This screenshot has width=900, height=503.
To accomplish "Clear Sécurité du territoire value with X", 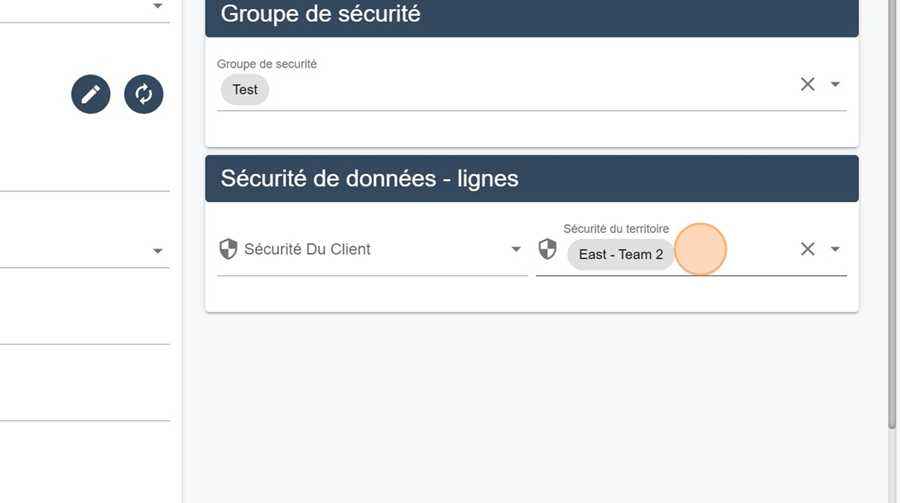I will click(808, 249).
